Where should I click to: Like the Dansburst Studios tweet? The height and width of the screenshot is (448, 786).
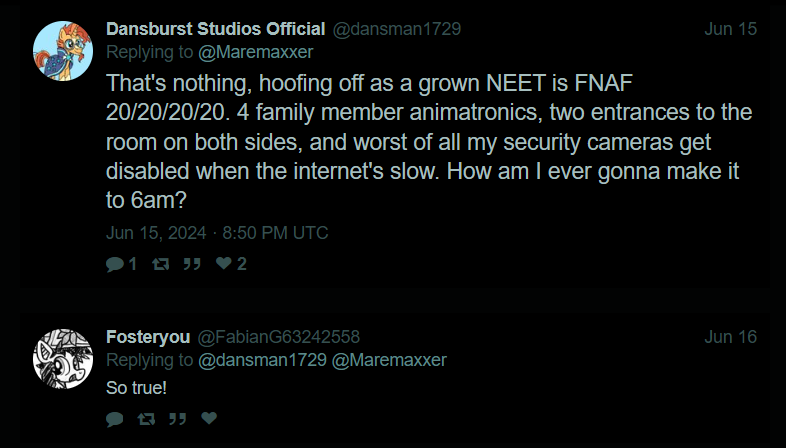point(224,264)
